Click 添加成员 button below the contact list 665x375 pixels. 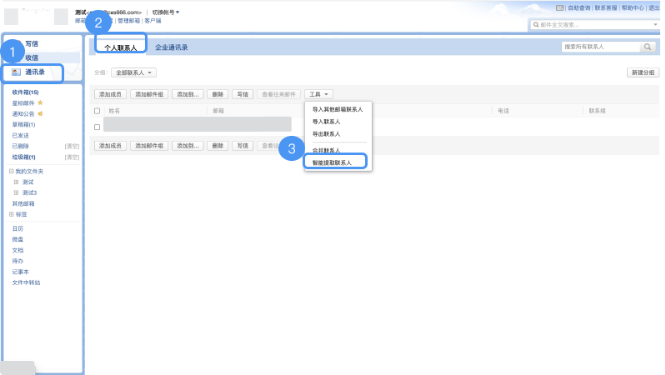110,146
